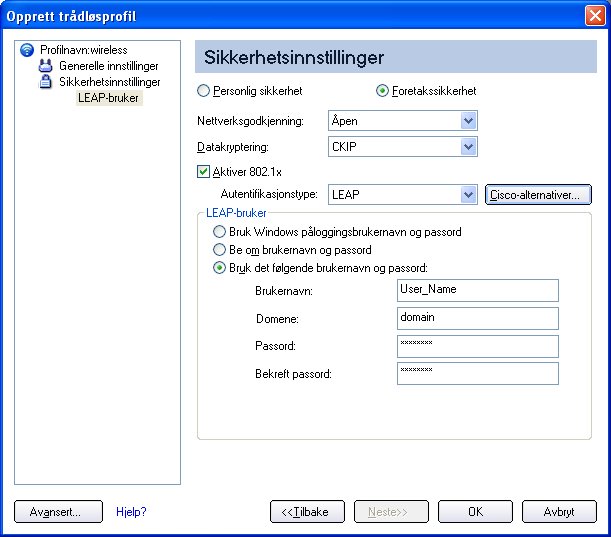Click the wireless profile icon beside Profilnavn
611x537 pixels.
pos(27,50)
